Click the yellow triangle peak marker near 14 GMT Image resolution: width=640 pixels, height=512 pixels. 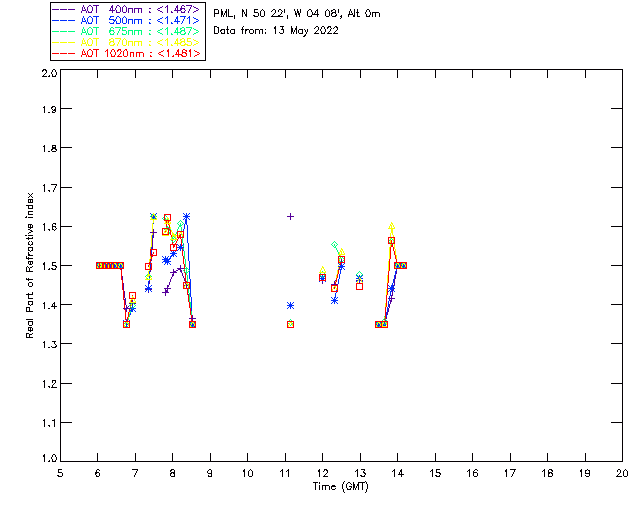tap(392, 226)
